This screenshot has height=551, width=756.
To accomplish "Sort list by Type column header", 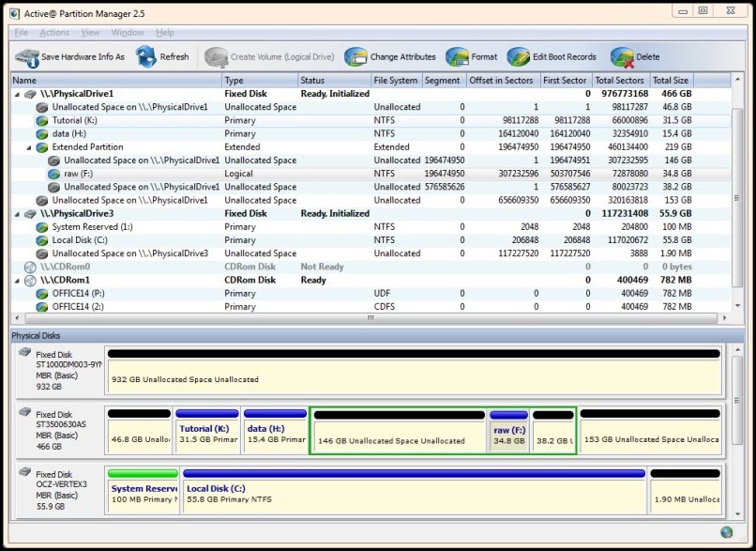I will [260, 81].
